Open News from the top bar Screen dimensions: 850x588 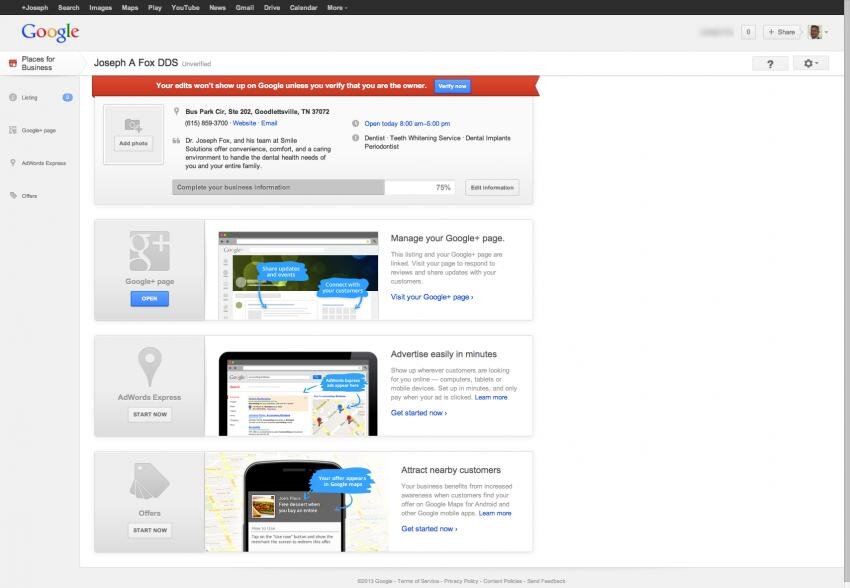click(x=217, y=8)
